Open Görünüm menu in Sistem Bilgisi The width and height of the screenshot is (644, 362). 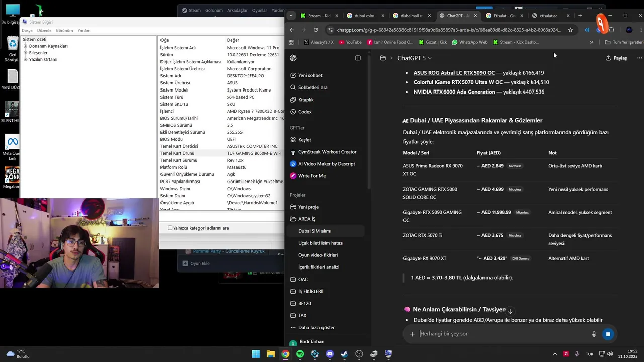pyautogui.click(x=64, y=31)
